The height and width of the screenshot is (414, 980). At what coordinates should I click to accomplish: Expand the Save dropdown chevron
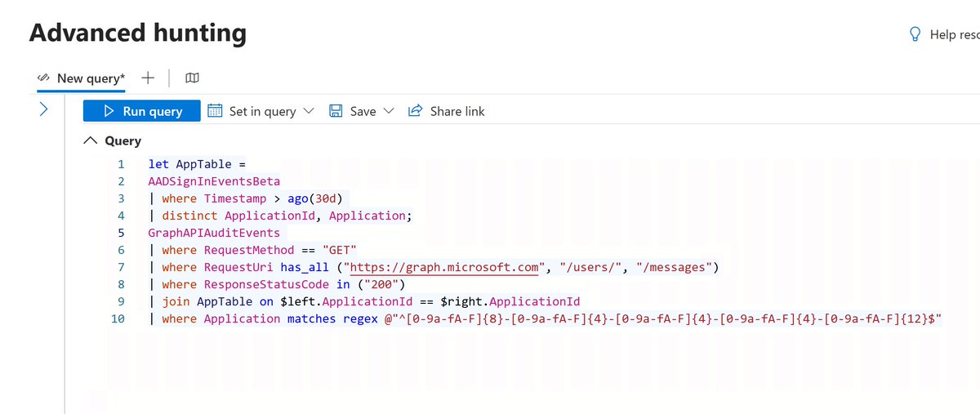388,111
